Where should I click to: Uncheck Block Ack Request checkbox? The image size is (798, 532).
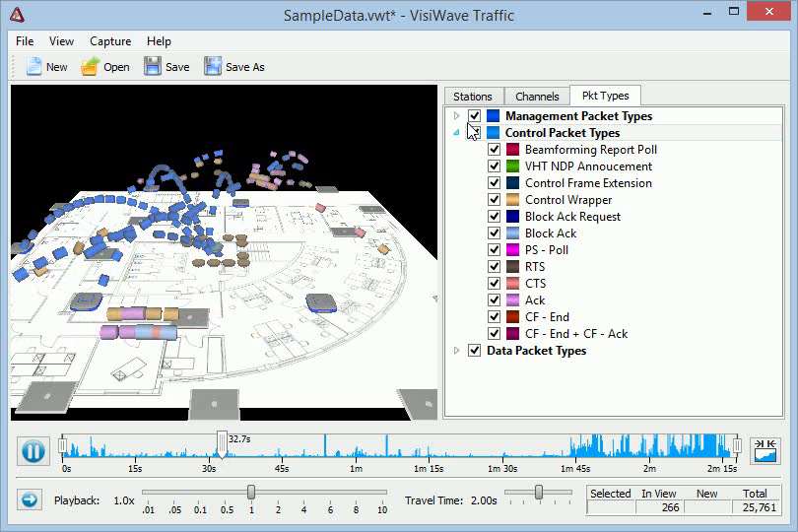click(x=494, y=217)
